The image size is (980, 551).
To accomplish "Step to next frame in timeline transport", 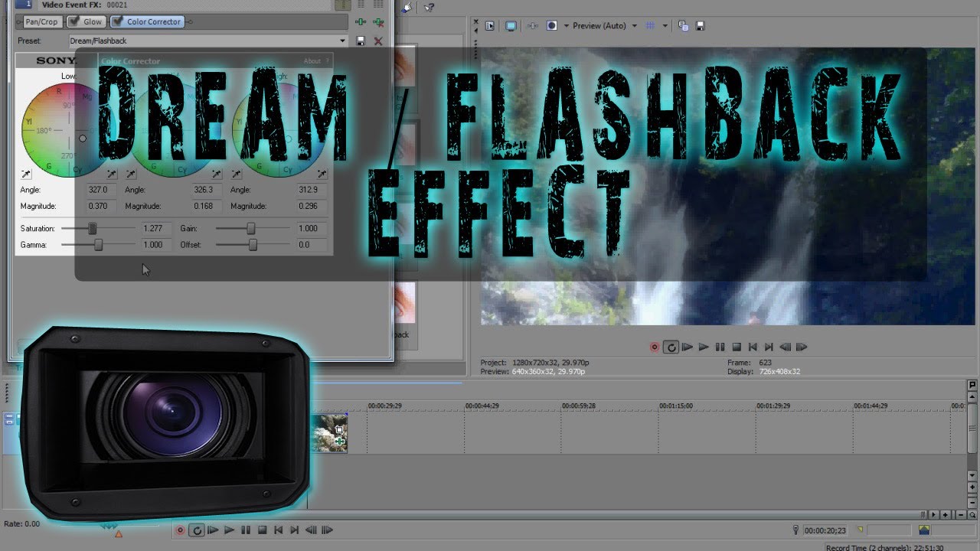I will pyautogui.click(x=327, y=530).
